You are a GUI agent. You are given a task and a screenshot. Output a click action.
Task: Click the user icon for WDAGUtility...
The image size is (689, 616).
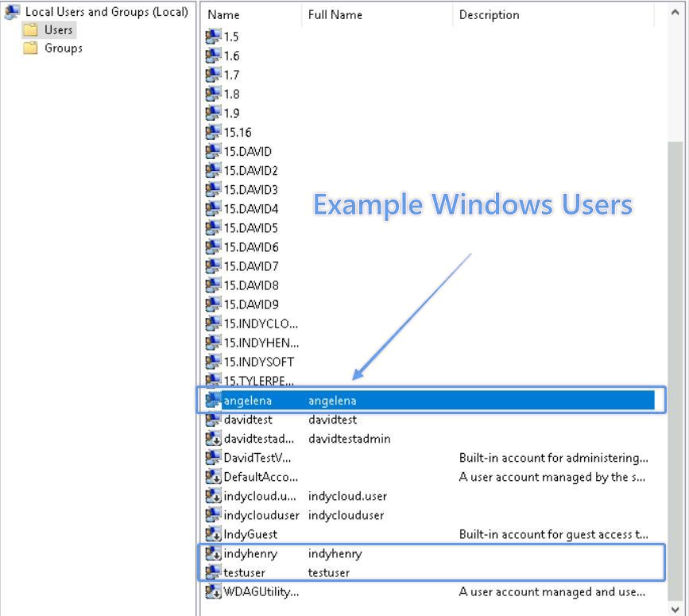point(213,592)
